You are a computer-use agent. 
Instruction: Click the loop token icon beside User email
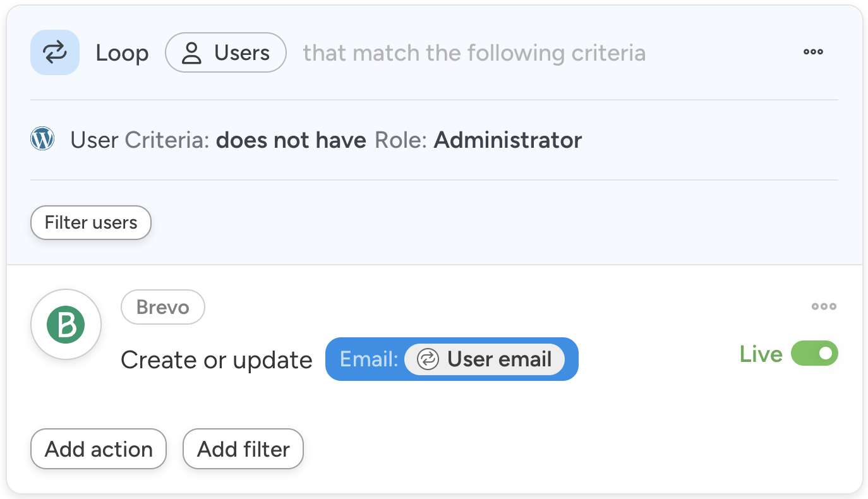point(428,359)
